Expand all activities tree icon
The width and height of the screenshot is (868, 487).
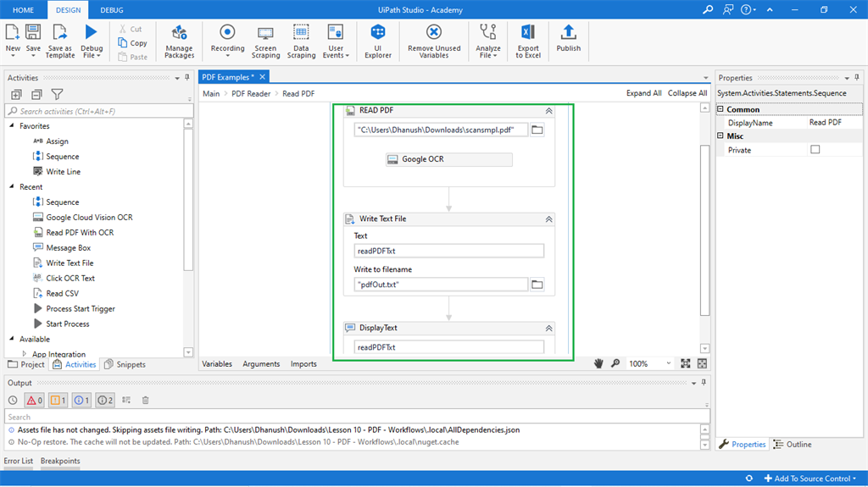pos(16,95)
